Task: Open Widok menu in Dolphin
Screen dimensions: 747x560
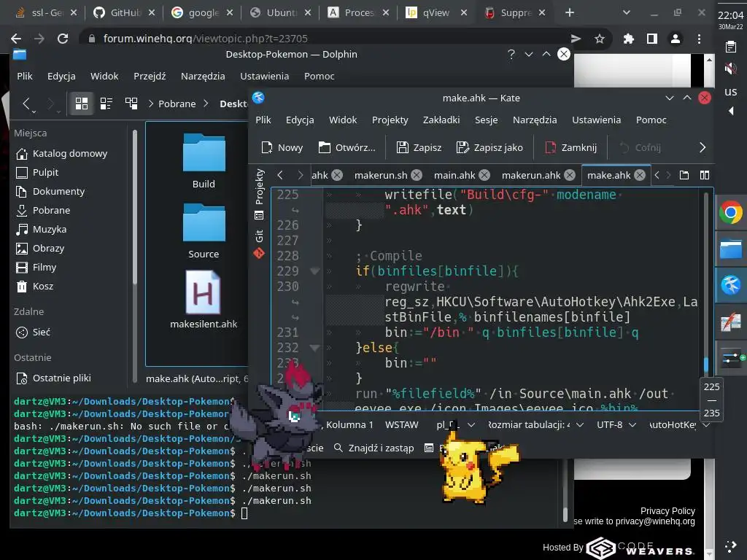Action: point(104,76)
